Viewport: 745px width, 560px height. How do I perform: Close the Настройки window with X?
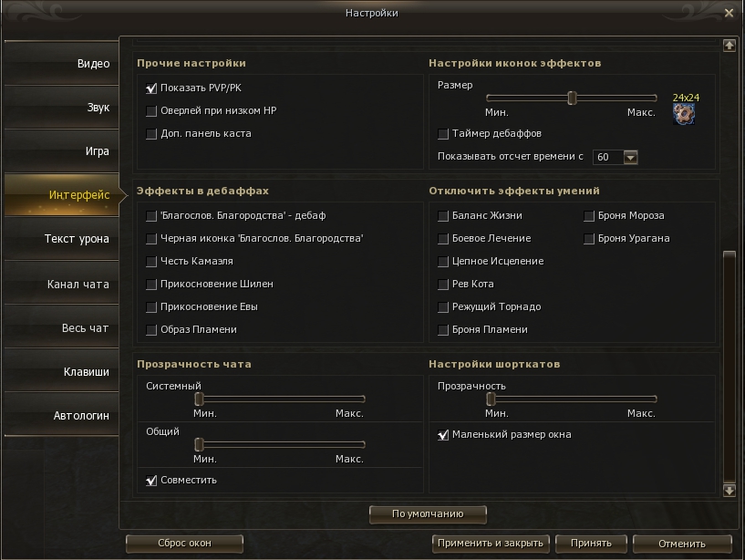pyautogui.click(x=729, y=14)
